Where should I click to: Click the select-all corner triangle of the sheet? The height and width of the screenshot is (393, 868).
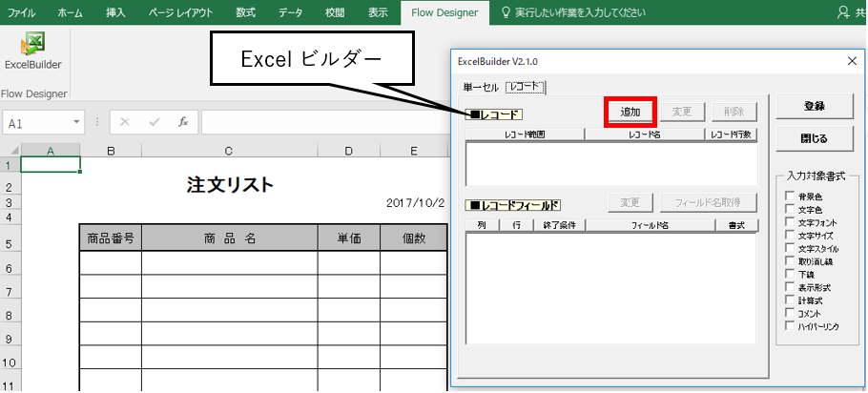(15, 150)
